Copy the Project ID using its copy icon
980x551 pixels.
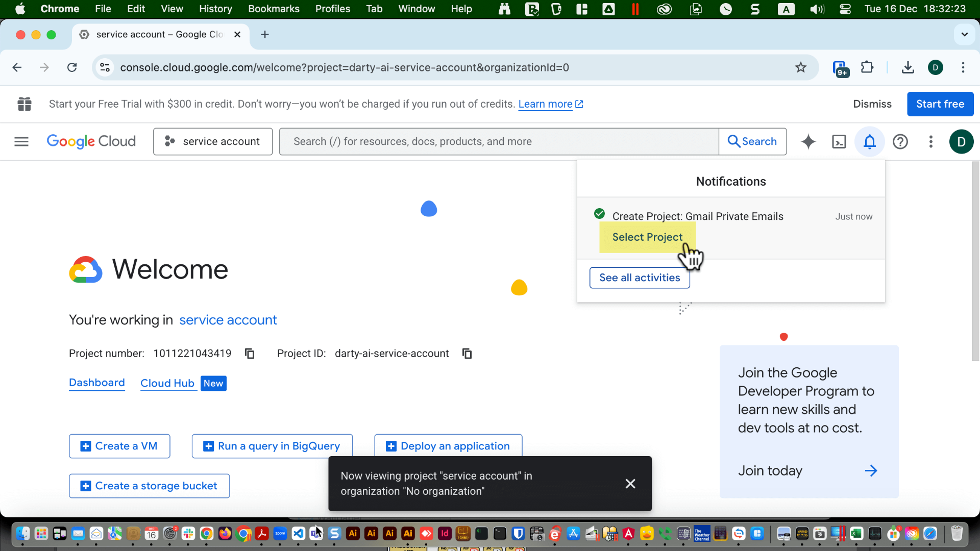click(467, 354)
